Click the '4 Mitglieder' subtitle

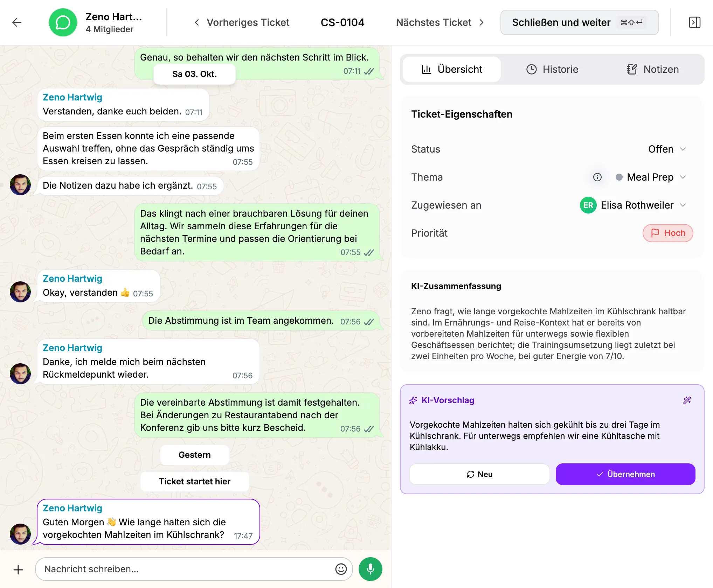[x=109, y=29]
